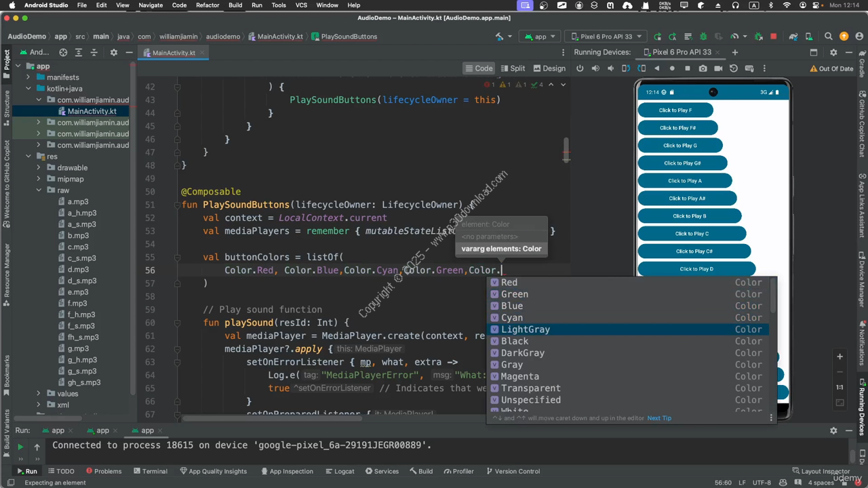Tap 'Click to Play A#' in emulator

(x=687, y=198)
